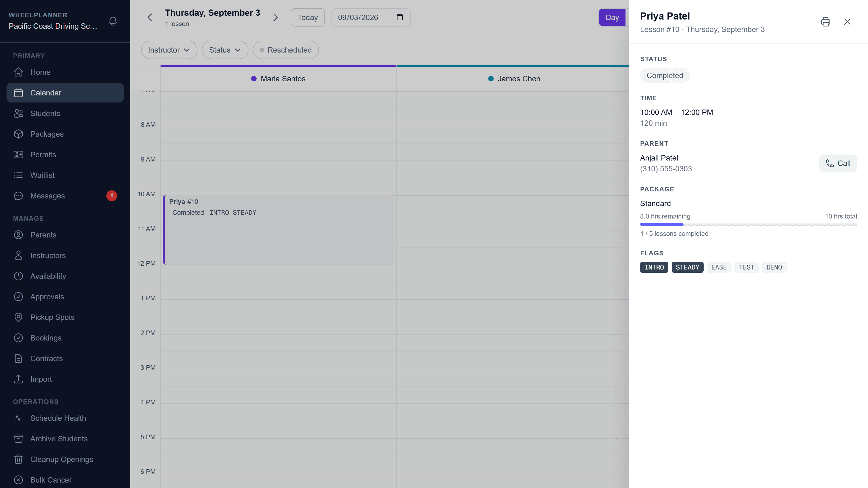868x488 pixels.
Task: Open calendar date picker icon
Action: point(400,17)
